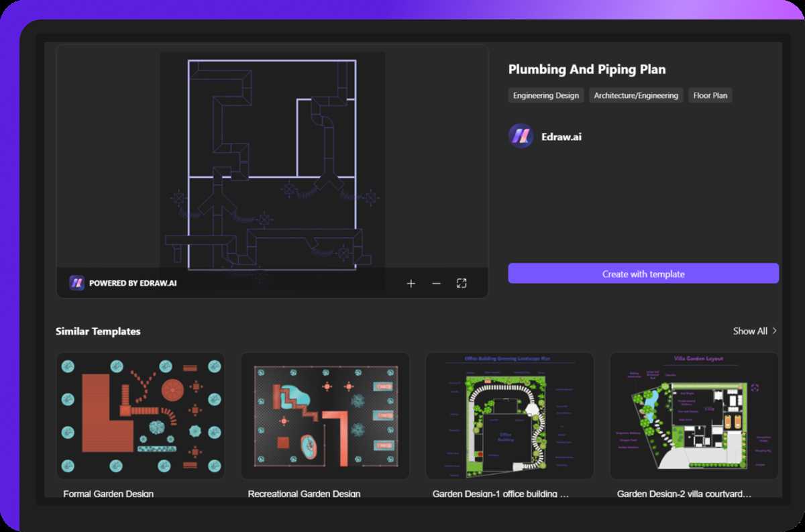Click the Edraw.ai author avatar

(x=521, y=136)
